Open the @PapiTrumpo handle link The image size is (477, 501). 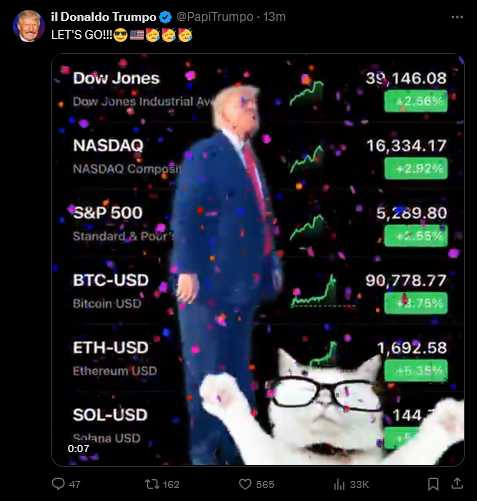(x=215, y=17)
